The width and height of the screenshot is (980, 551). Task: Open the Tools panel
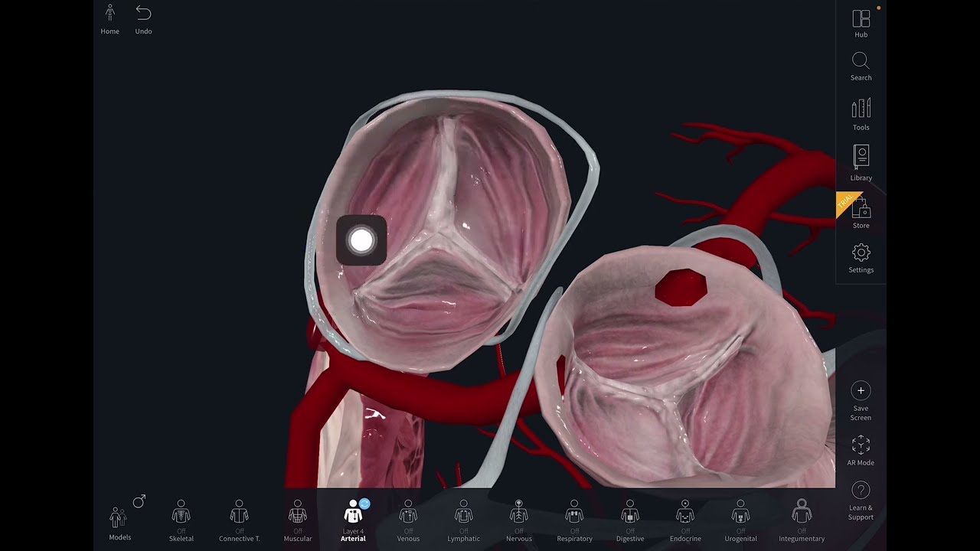point(861,115)
